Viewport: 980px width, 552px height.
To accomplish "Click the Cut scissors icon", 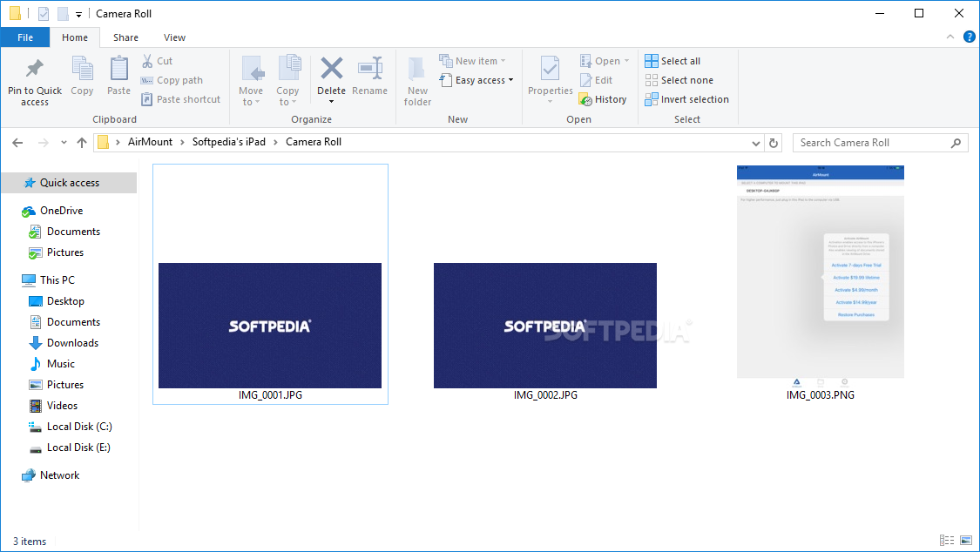I will click(147, 61).
